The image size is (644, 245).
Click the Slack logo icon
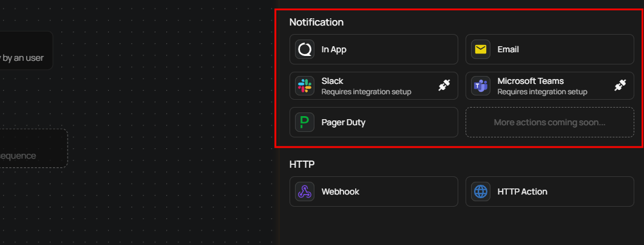point(305,86)
